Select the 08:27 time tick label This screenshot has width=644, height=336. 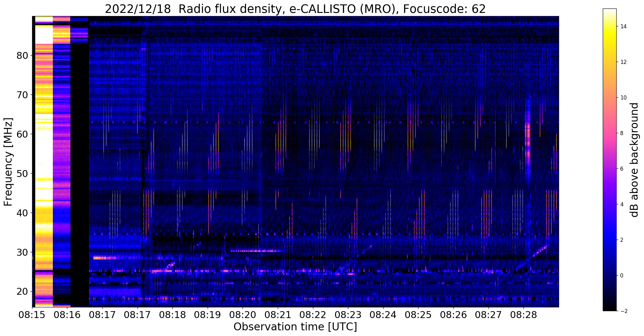pyautogui.click(x=488, y=315)
